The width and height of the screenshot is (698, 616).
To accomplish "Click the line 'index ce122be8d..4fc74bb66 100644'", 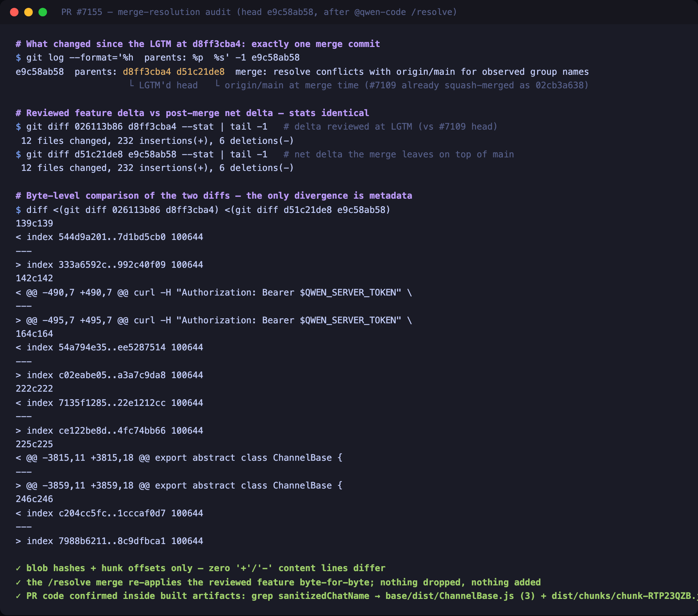I will coord(109,431).
